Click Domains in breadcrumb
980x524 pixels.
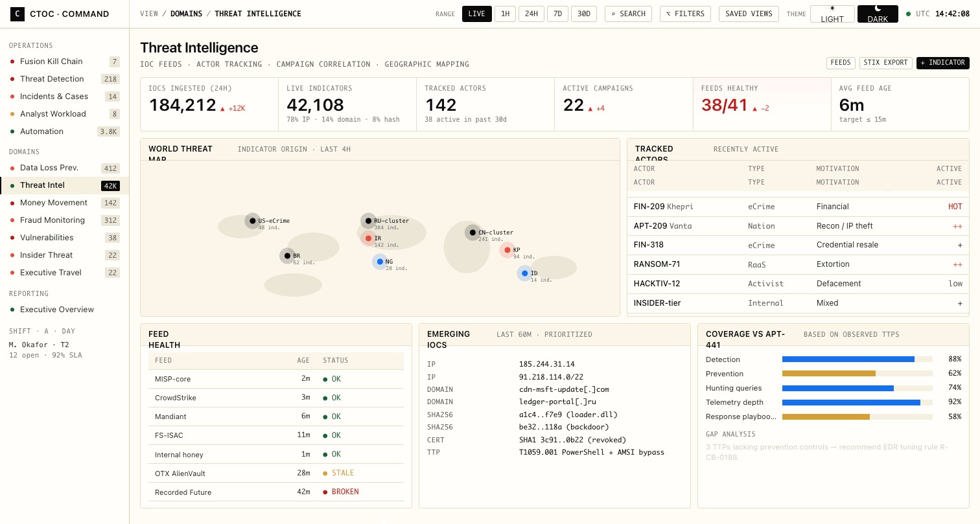[x=186, y=14]
